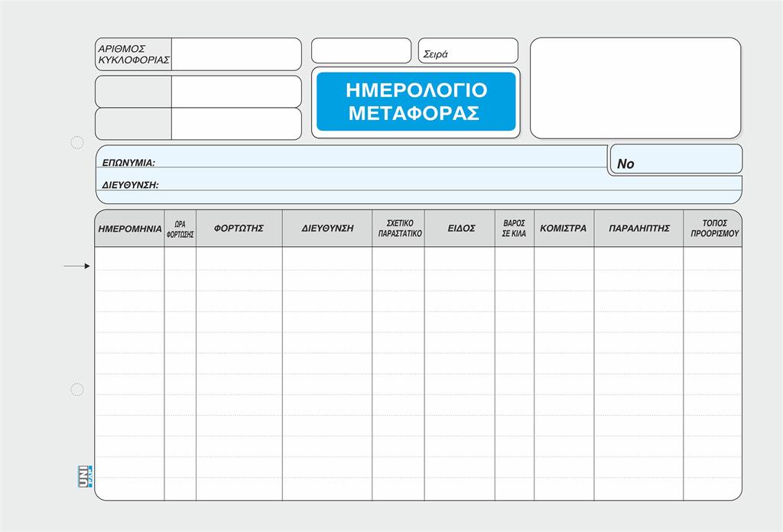783x532 pixels.
Task: Click the ΕΙΔΟΣ column header
Action: point(460,229)
